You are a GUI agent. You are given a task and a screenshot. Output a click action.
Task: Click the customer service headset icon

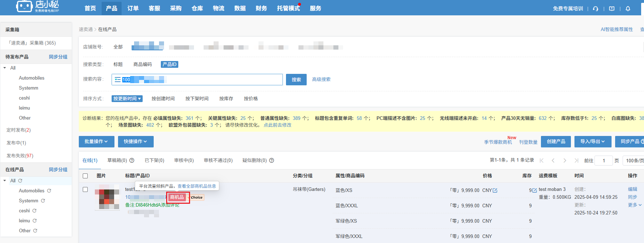596,9
